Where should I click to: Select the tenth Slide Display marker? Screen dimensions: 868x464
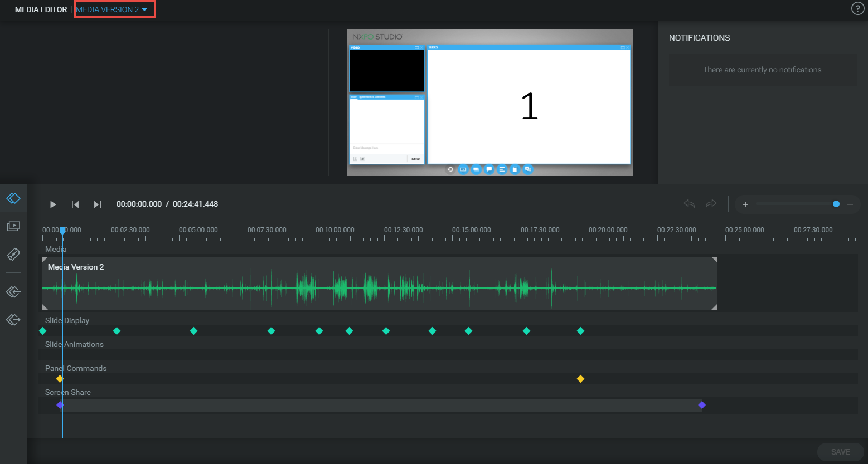[526, 331]
